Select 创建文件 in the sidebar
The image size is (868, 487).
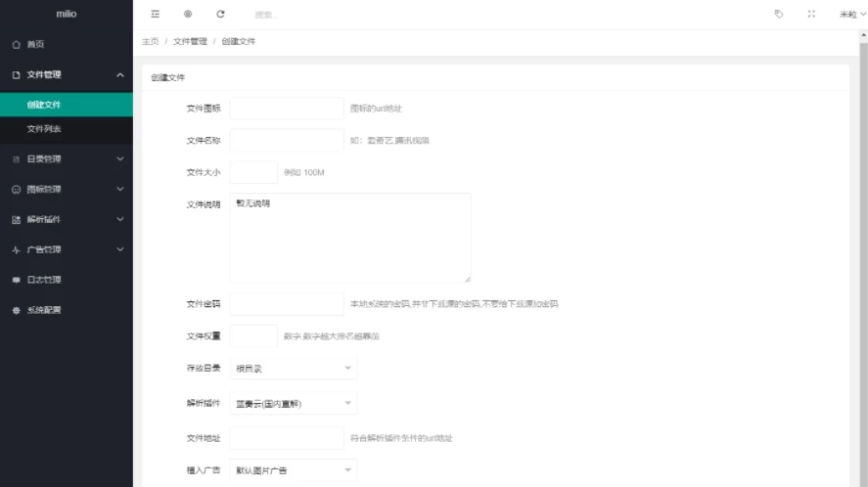(x=44, y=105)
